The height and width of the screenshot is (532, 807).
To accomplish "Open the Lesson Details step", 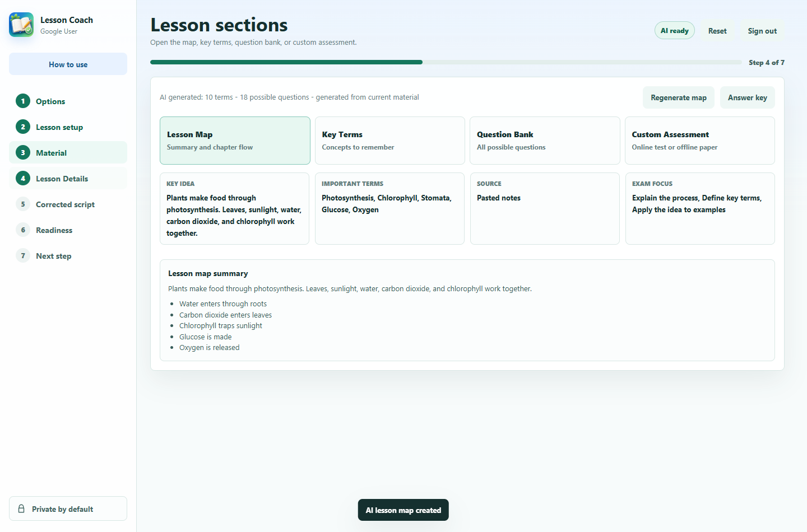I will [68, 179].
